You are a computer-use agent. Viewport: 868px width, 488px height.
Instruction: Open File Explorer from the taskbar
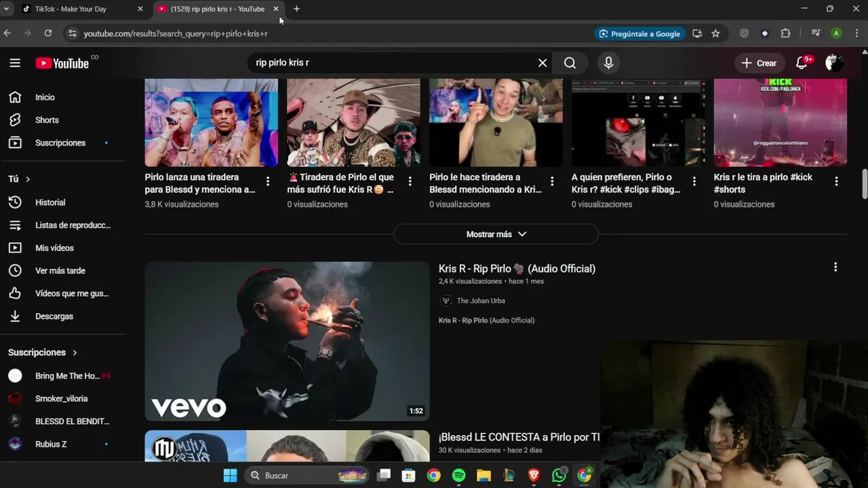[x=484, y=475]
